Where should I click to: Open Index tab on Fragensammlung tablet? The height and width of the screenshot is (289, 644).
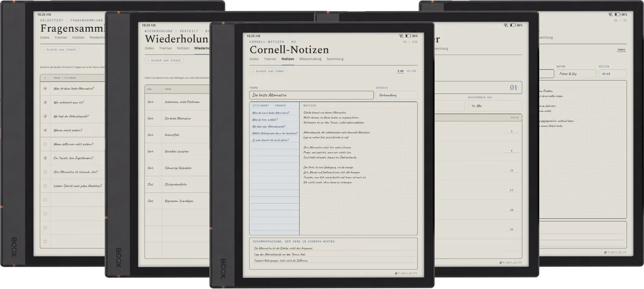tap(45, 38)
